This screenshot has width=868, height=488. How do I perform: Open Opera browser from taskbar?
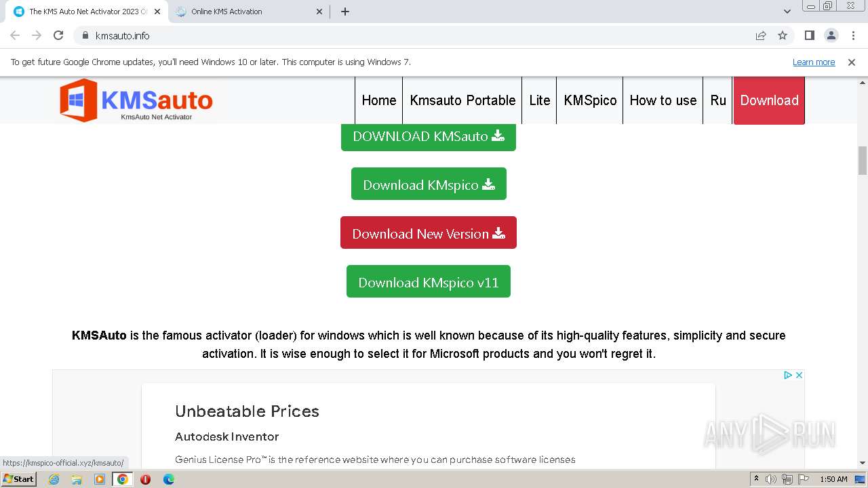click(x=145, y=479)
